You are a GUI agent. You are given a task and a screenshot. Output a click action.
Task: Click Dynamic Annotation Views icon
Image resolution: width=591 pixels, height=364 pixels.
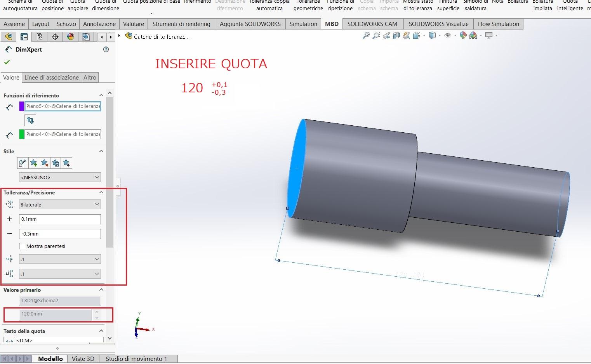[407, 35]
